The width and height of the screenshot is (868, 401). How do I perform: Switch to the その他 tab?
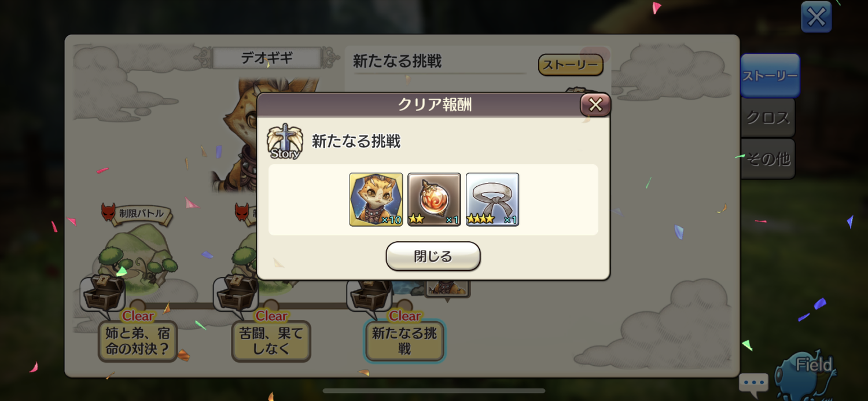(768, 159)
